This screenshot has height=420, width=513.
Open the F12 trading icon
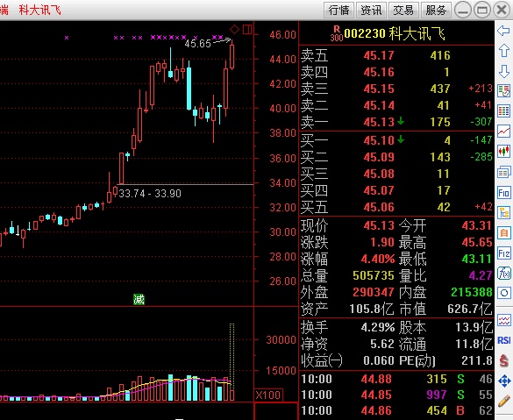pyautogui.click(x=503, y=253)
